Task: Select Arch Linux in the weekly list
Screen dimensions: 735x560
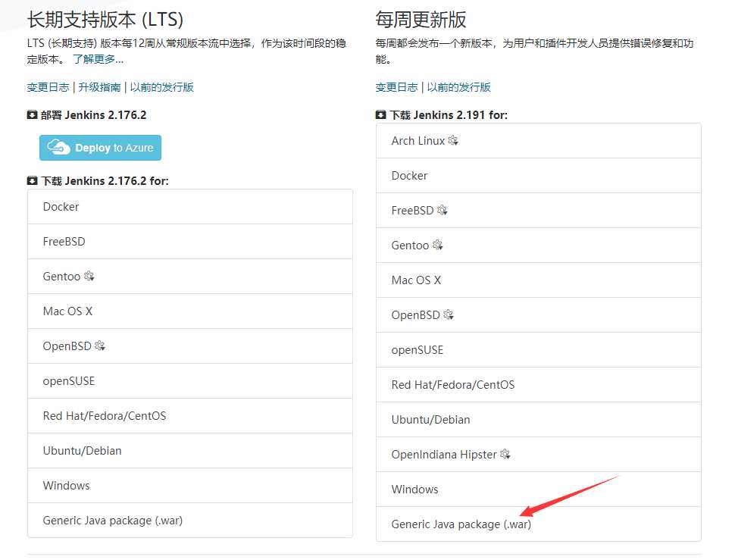Action: point(539,141)
